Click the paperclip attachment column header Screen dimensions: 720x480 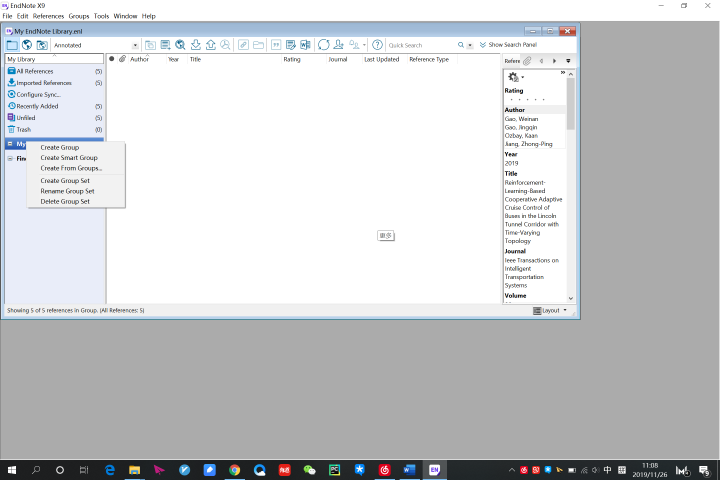point(123,59)
